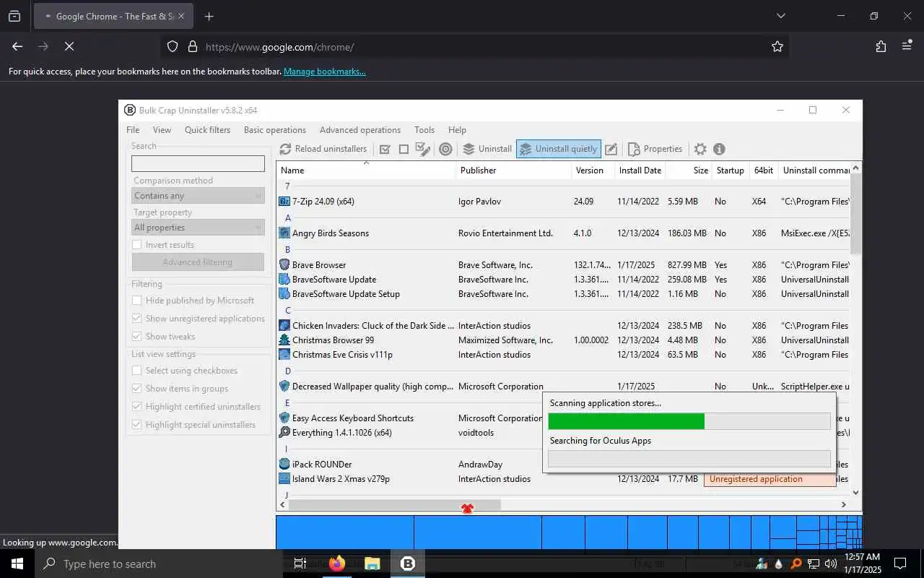This screenshot has width=924, height=578.
Task: Click the horizontal scrollbar thumb of list
Action: pyautogui.click(x=394, y=504)
